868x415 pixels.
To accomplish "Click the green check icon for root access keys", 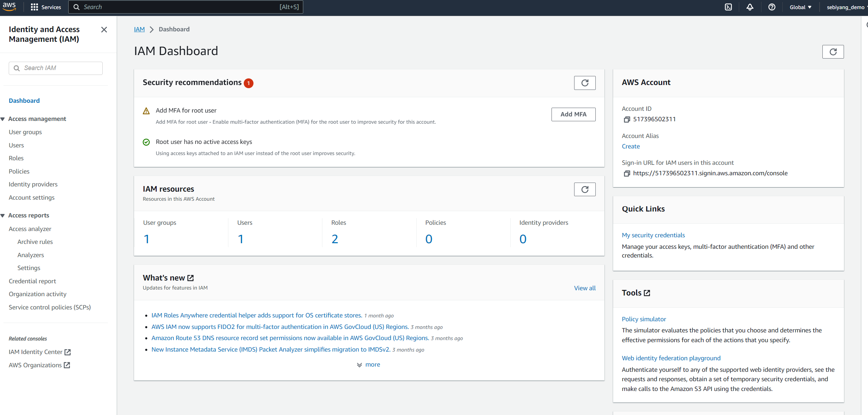I will tap(146, 142).
